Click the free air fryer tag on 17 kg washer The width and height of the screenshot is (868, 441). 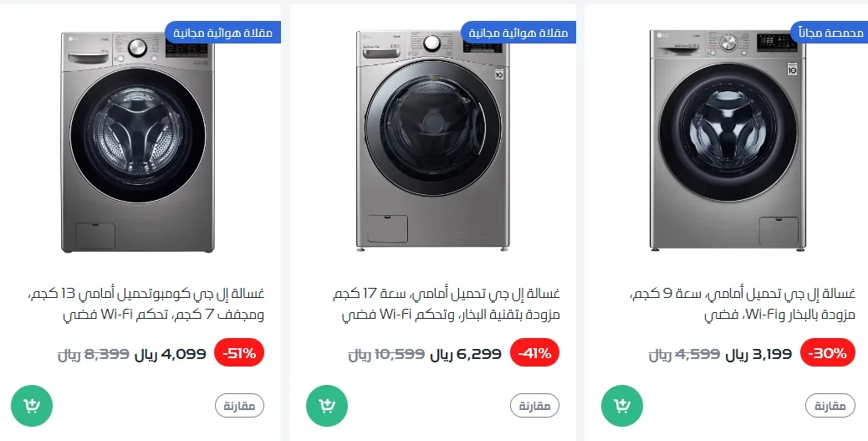518,32
